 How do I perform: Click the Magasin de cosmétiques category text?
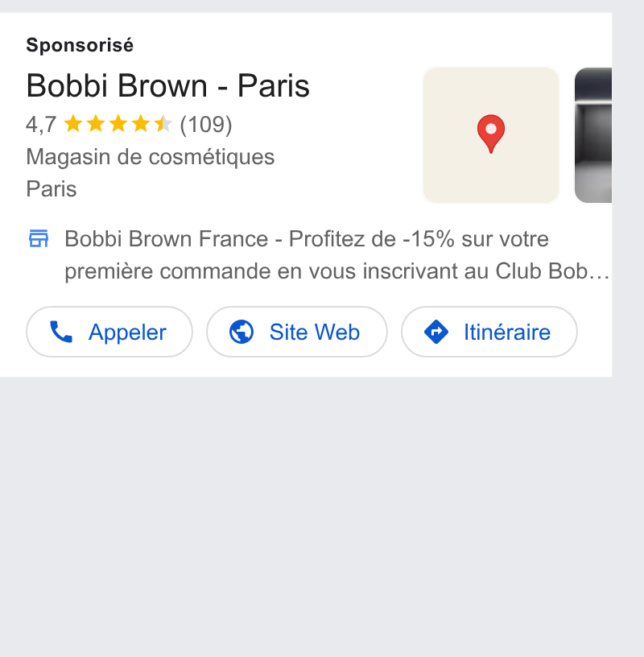tap(151, 157)
